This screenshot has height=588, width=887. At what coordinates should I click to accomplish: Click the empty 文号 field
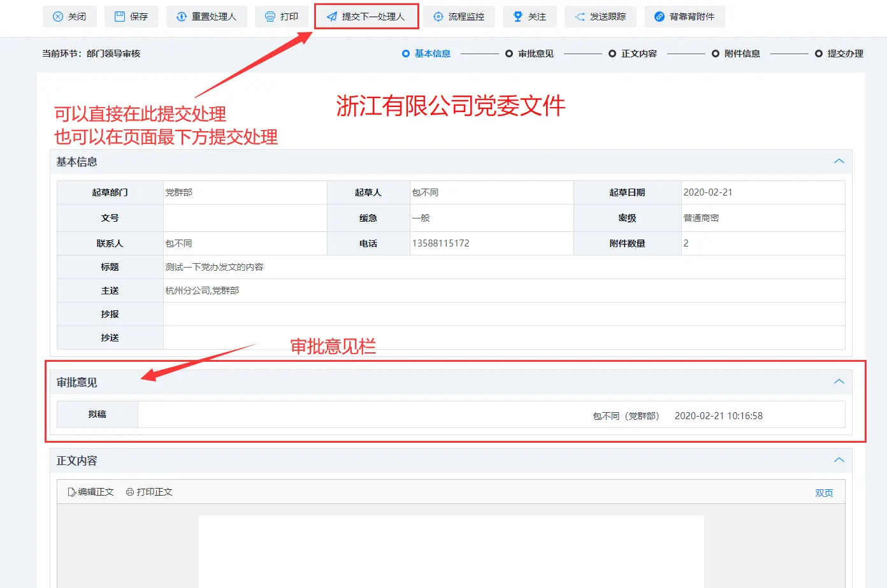pyautogui.click(x=245, y=218)
